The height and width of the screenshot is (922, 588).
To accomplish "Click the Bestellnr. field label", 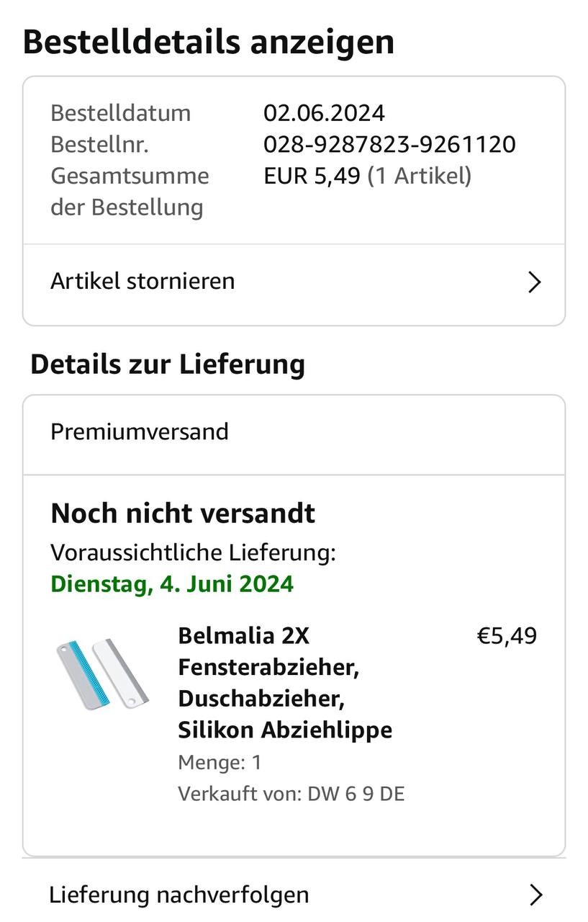I will (99, 144).
